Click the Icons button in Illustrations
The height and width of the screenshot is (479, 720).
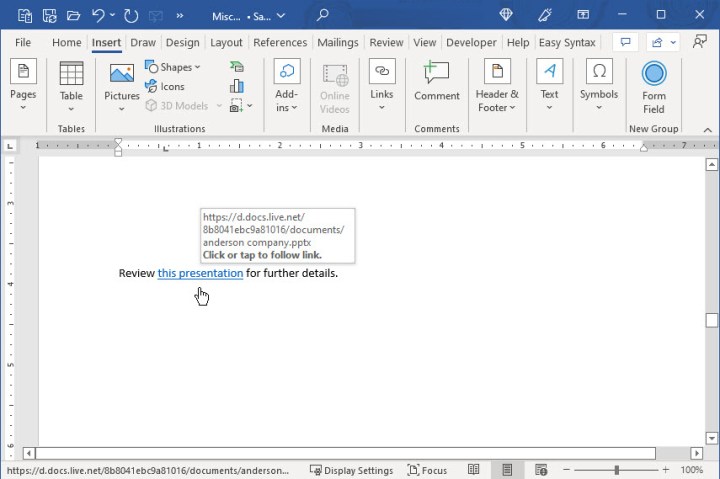point(164,87)
